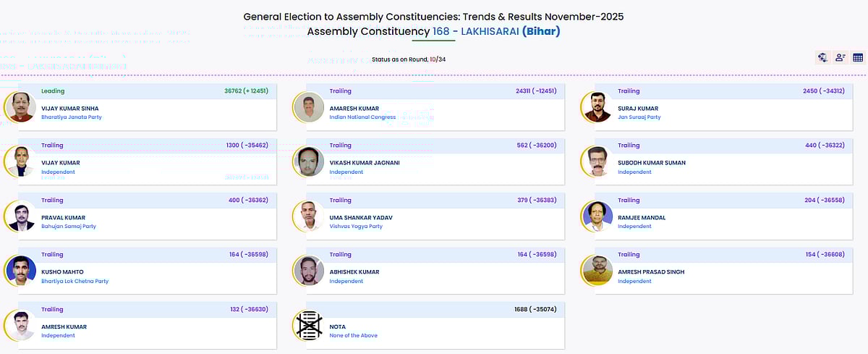This screenshot has height=354, width=868.
Task: Click Suraj Kumar's candidate photo
Action: (597, 107)
